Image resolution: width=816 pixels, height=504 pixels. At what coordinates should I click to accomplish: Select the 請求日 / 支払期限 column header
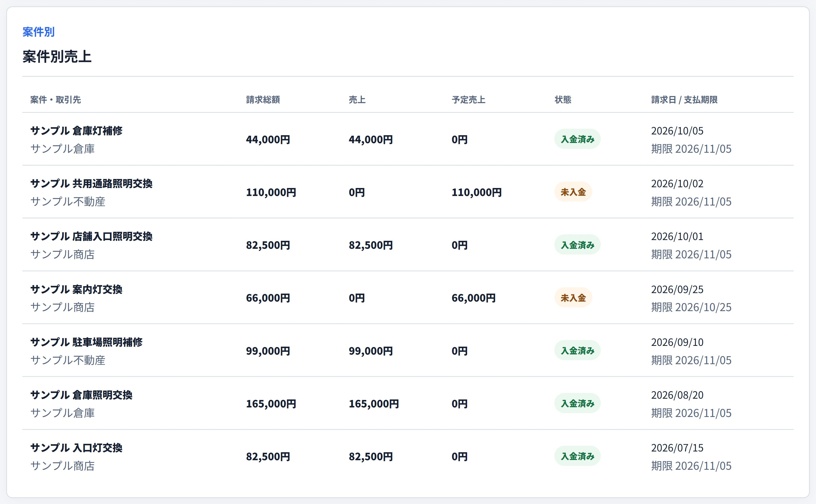tap(684, 100)
